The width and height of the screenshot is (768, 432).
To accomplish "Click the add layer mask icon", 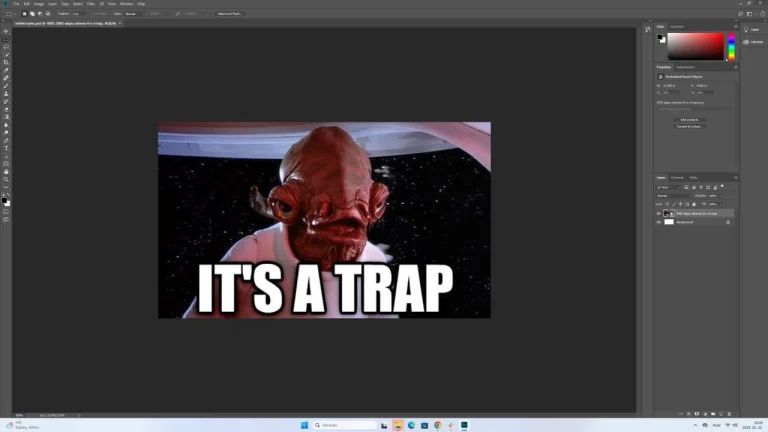I will click(697, 414).
